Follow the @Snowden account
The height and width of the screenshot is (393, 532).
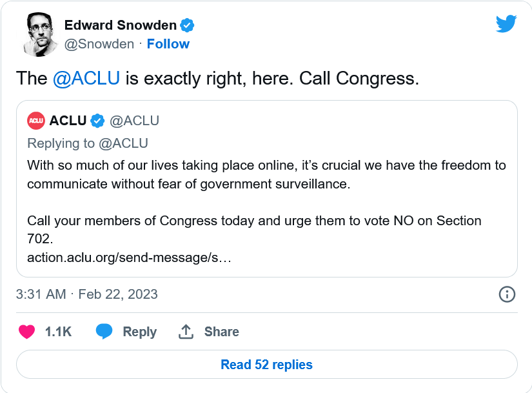click(168, 44)
